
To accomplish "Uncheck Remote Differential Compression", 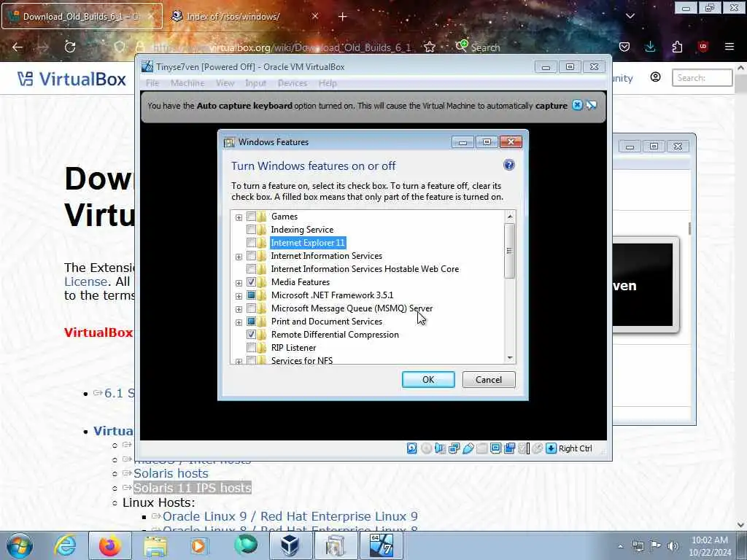I will tap(251, 334).
